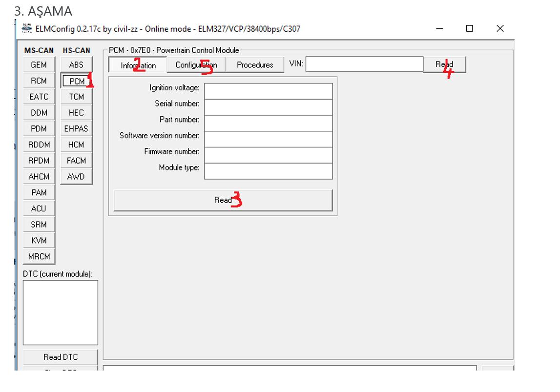Screen dimensions: 560x392
Task: Select the PCM module button
Action: click(76, 81)
